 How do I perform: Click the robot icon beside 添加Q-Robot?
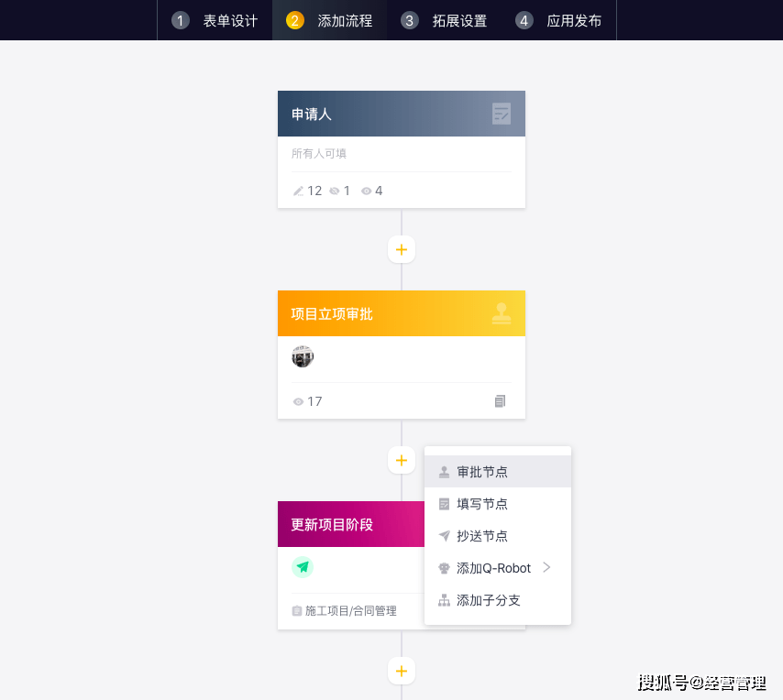445,568
